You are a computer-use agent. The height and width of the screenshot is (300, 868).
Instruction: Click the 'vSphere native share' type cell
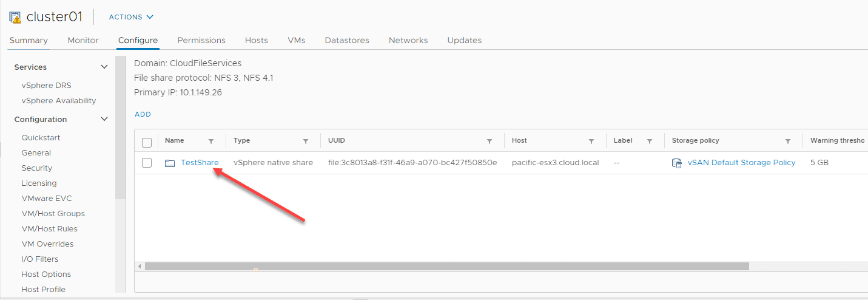pos(273,163)
